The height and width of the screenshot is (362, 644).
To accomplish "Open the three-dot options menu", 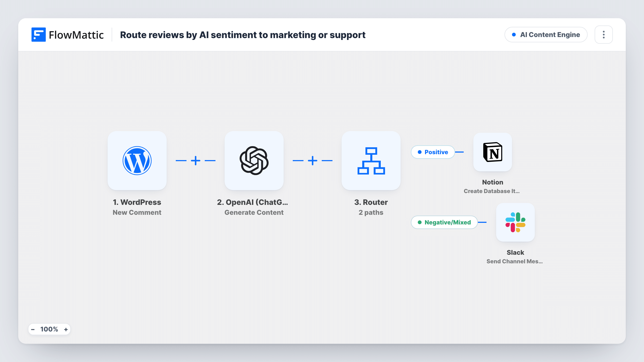I will (604, 35).
